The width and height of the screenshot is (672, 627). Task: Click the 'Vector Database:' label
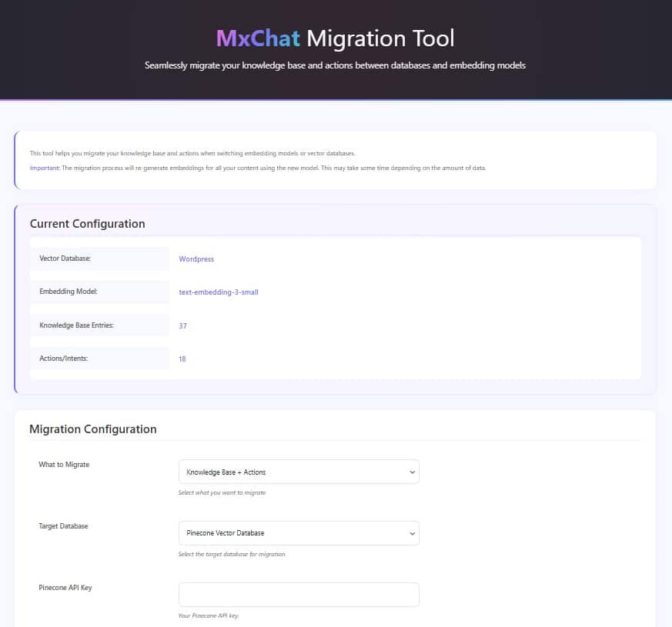[x=65, y=258]
